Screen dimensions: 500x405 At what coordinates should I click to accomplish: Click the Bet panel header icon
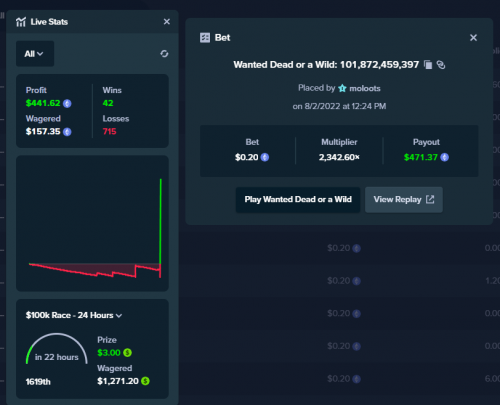point(205,38)
